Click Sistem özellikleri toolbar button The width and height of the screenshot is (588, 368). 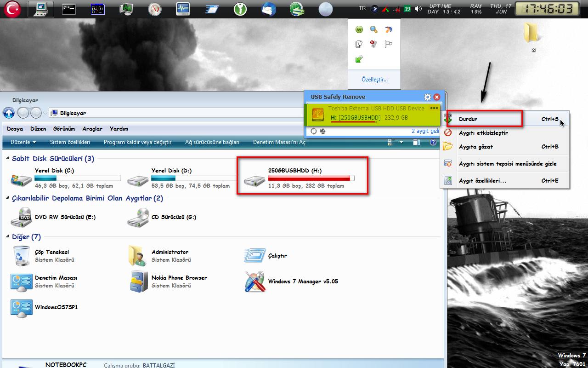tap(70, 142)
